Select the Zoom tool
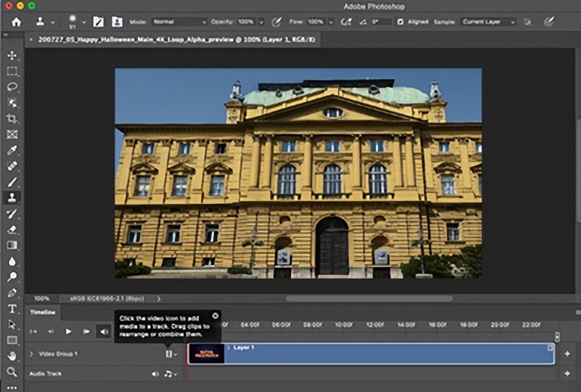Viewport: 581px width, 392px height. coord(12,372)
